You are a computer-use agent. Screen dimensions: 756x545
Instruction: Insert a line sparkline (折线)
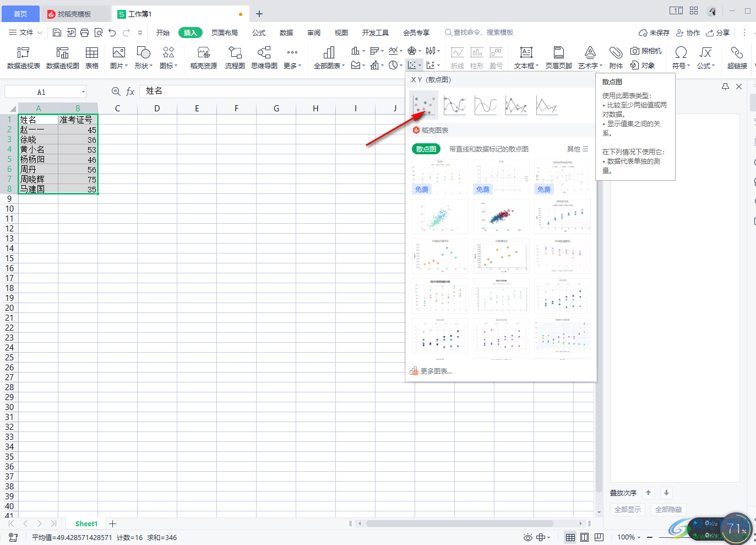click(458, 58)
